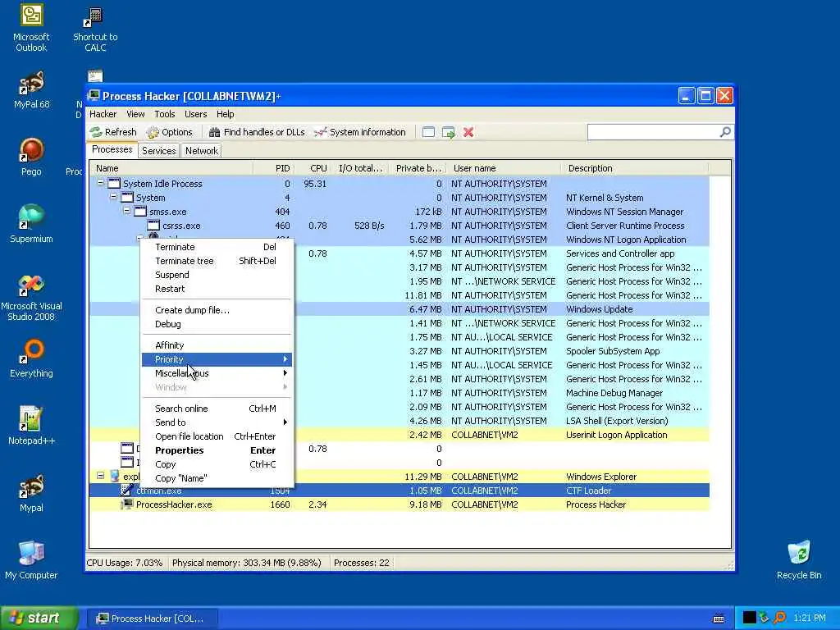Collapse the System tree node

tap(113, 197)
